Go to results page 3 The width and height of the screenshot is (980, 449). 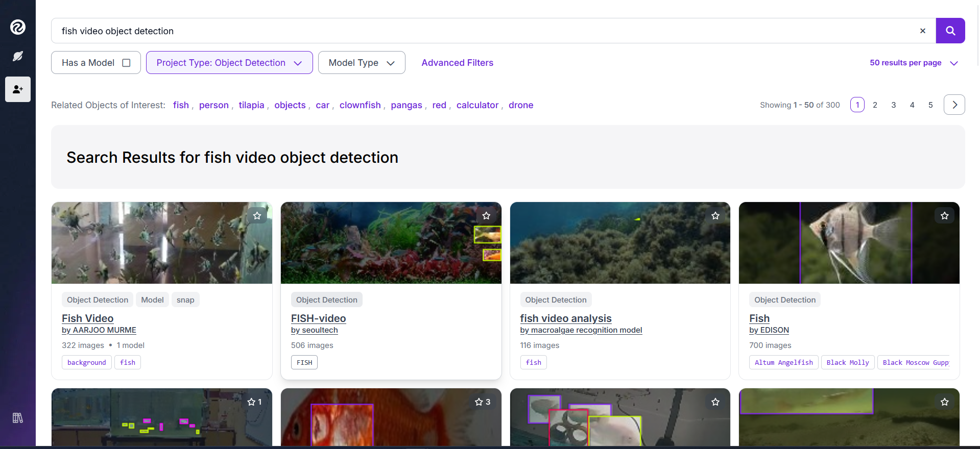point(894,105)
